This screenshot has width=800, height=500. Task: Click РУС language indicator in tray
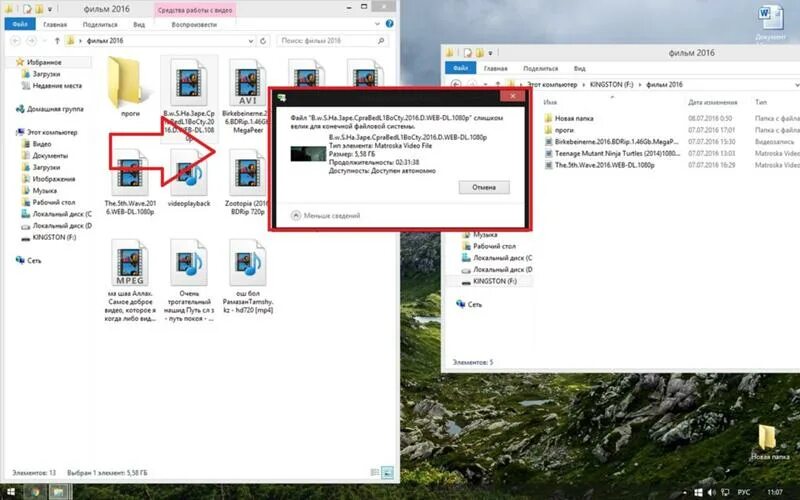coord(744,492)
